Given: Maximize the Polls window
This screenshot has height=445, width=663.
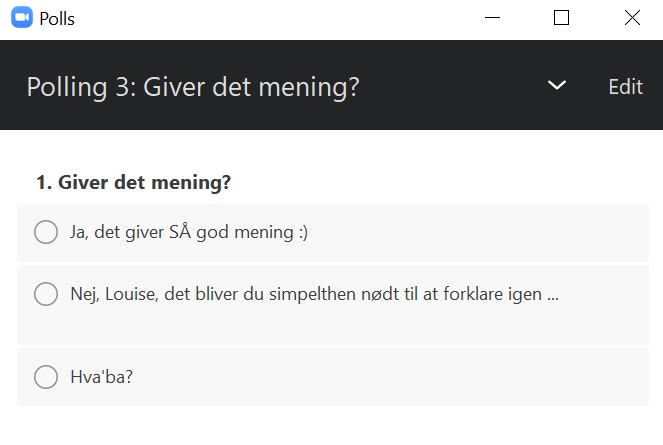Looking at the screenshot, I should 561,18.
